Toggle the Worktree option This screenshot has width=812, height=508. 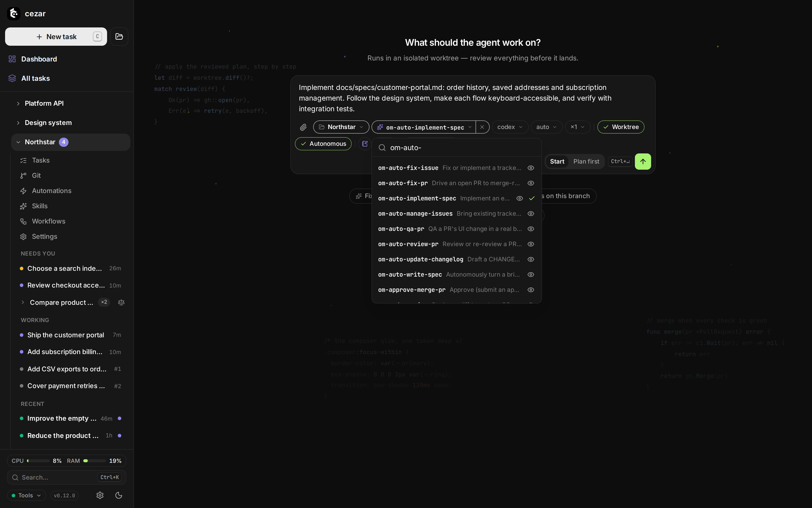coord(621,127)
